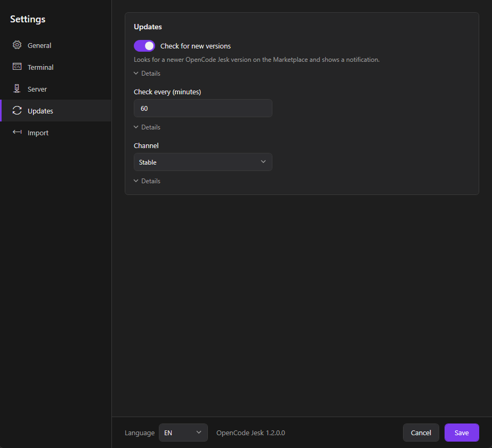The height and width of the screenshot is (448, 492).
Task: Click the Language label
Action: point(140,433)
